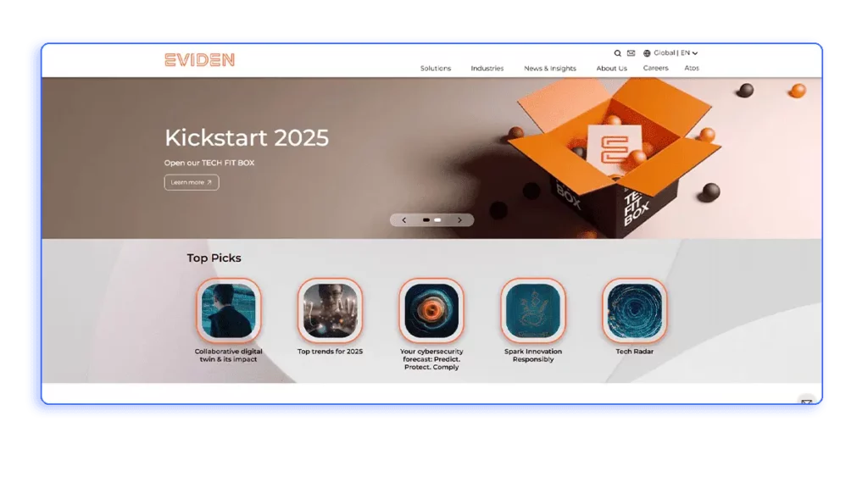The height and width of the screenshot is (488, 868).
Task: Click the Learn more button
Action: click(192, 182)
